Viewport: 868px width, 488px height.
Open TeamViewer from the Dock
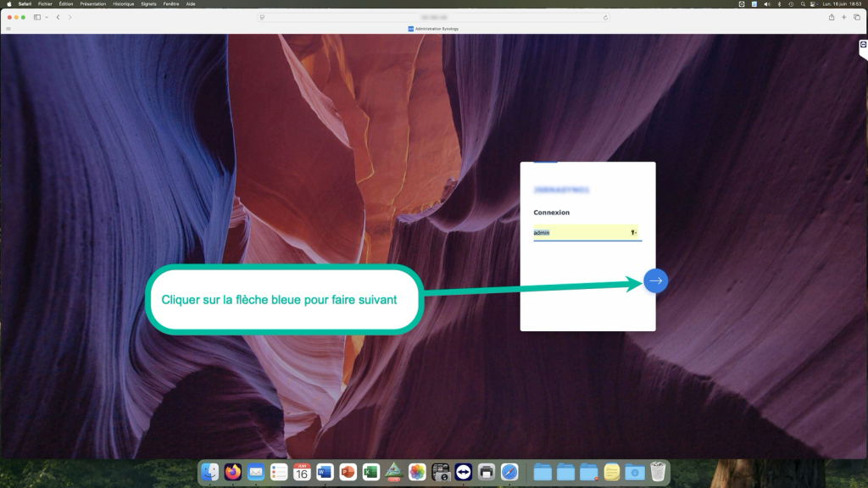(464, 472)
